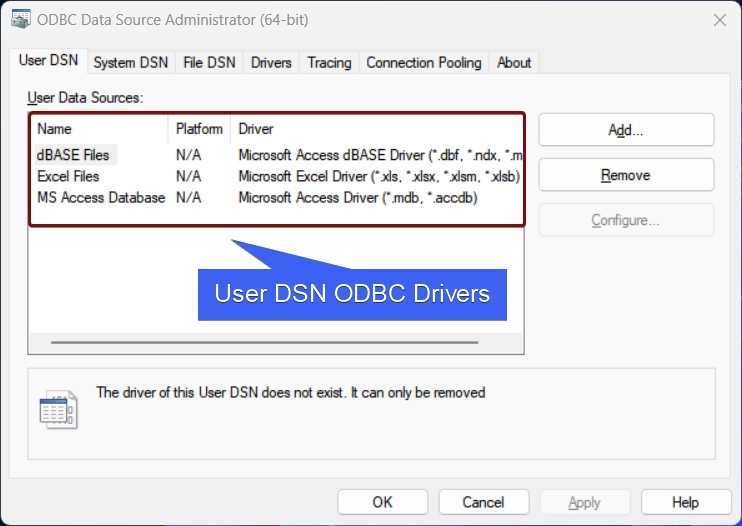Image resolution: width=742 pixels, height=526 pixels.
Task: Open Help for ODBC Administrator
Action: coord(686,502)
